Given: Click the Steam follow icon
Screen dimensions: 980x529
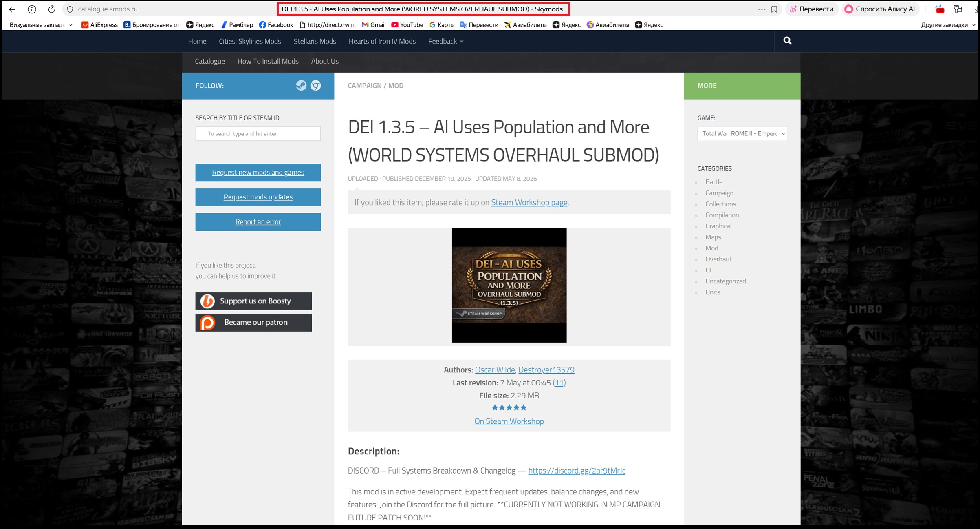Looking at the screenshot, I should click(301, 85).
